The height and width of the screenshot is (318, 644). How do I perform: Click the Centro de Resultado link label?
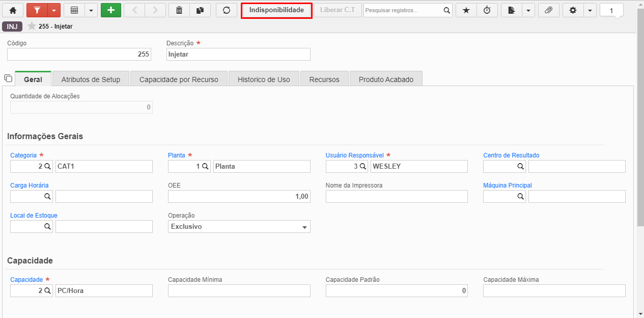point(511,155)
